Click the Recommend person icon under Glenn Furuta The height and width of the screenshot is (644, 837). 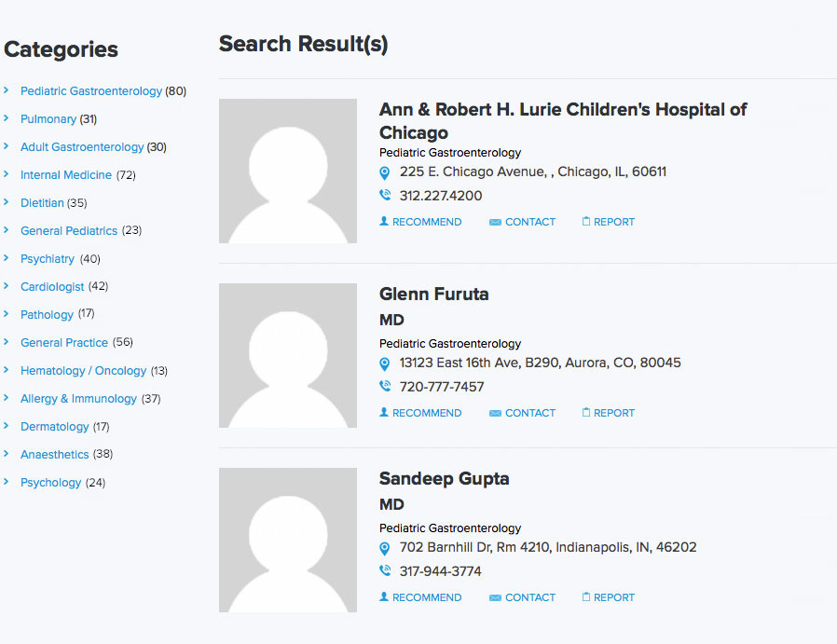tap(384, 412)
